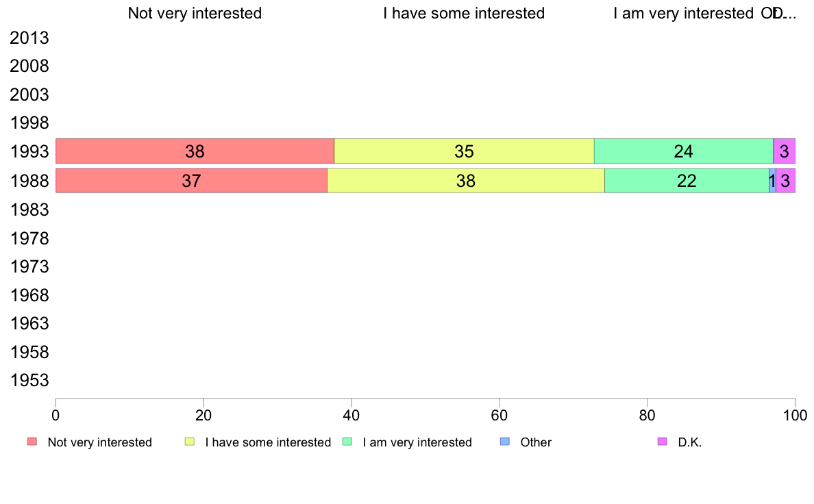814x504 pixels.
Task: Select the 1993 yellow bar segment showing 35
Action: tap(464, 151)
